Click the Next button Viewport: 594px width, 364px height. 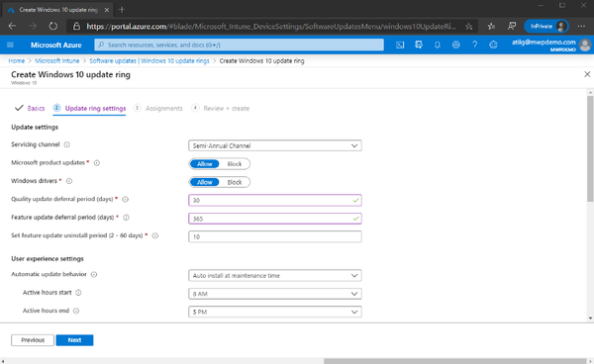(74, 340)
